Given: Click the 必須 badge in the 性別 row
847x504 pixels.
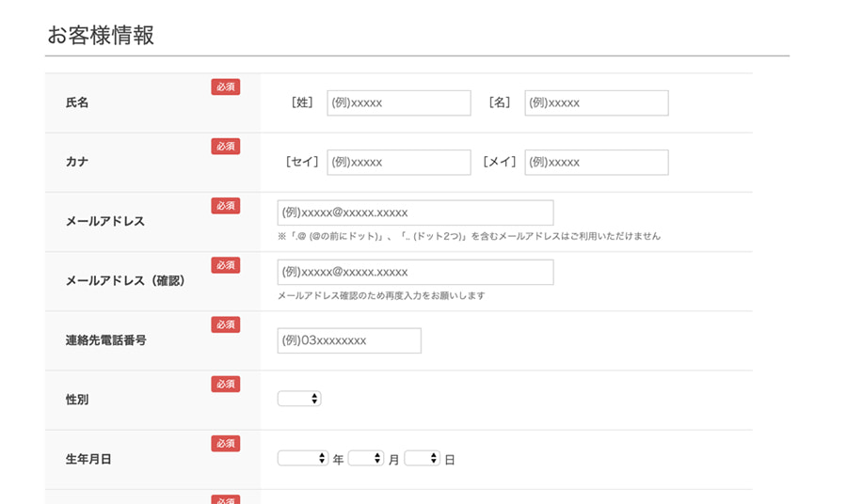Looking at the screenshot, I should 225,384.
